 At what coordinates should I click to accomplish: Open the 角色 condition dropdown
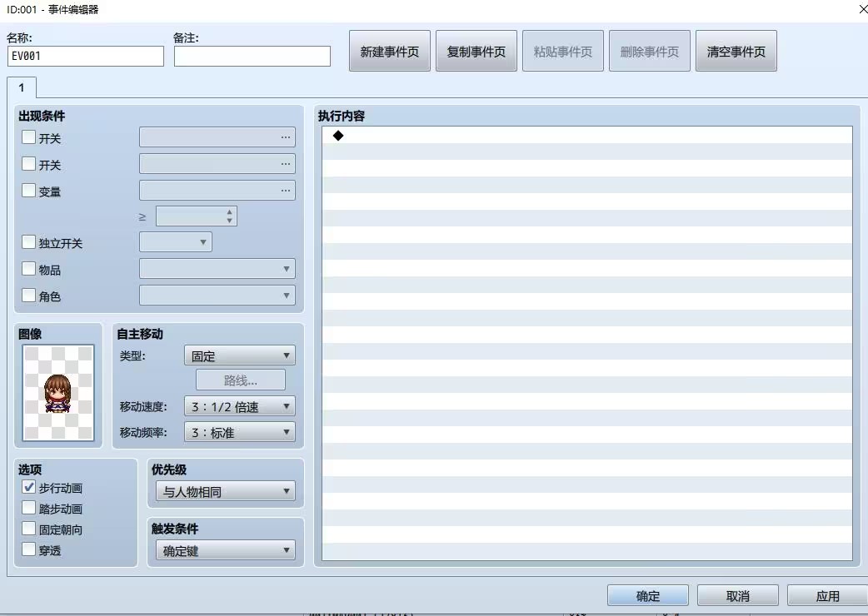[x=217, y=295]
